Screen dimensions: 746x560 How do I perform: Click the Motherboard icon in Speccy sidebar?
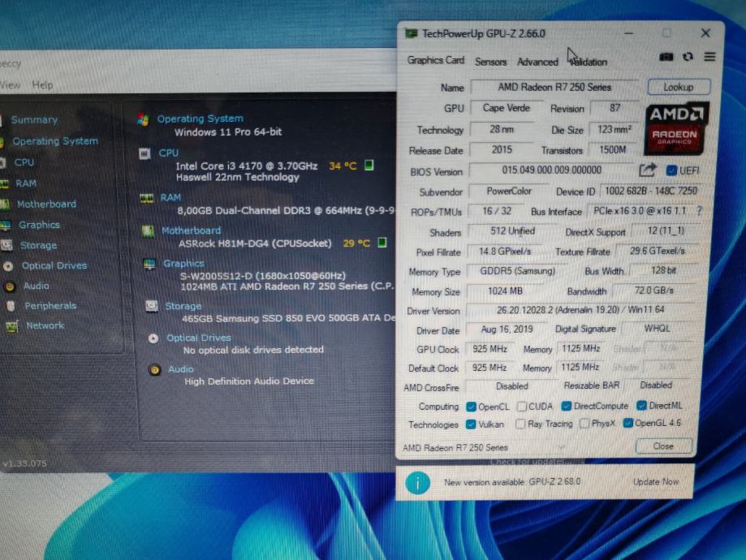5,205
